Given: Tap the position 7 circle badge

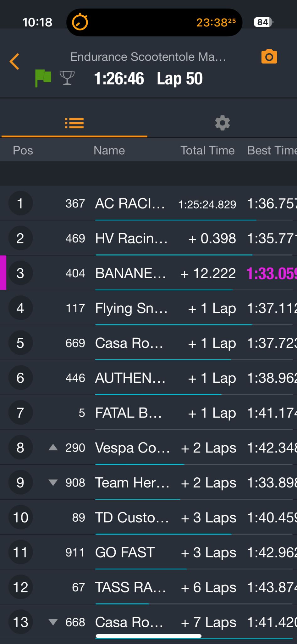Looking at the screenshot, I should point(20,413).
